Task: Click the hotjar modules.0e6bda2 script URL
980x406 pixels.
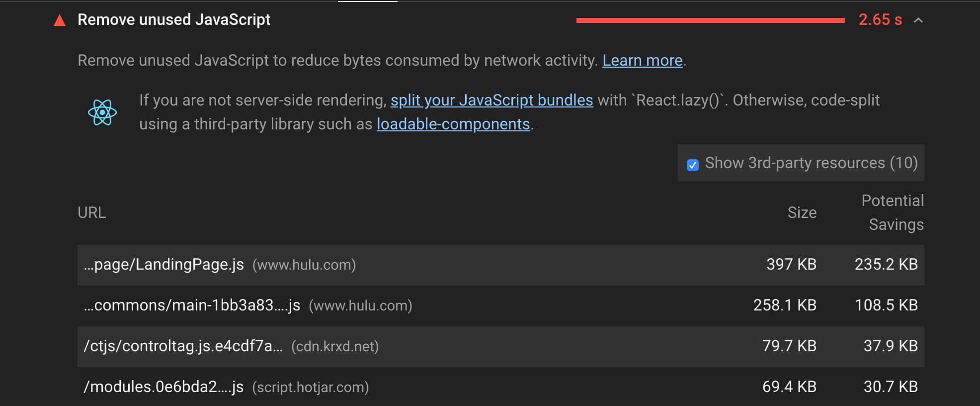Action: click(x=163, y=387)
